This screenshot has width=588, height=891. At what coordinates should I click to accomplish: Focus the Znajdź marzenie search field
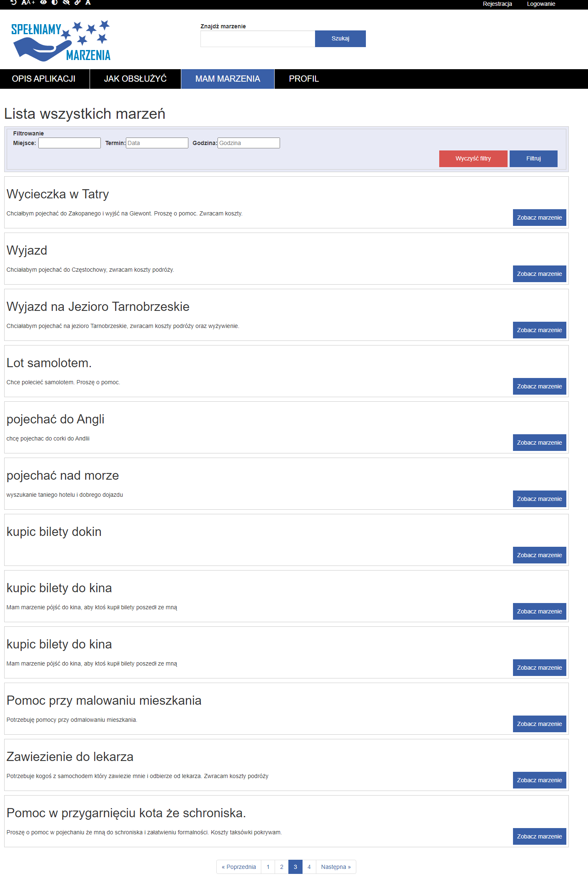click(x=258, y=39)
